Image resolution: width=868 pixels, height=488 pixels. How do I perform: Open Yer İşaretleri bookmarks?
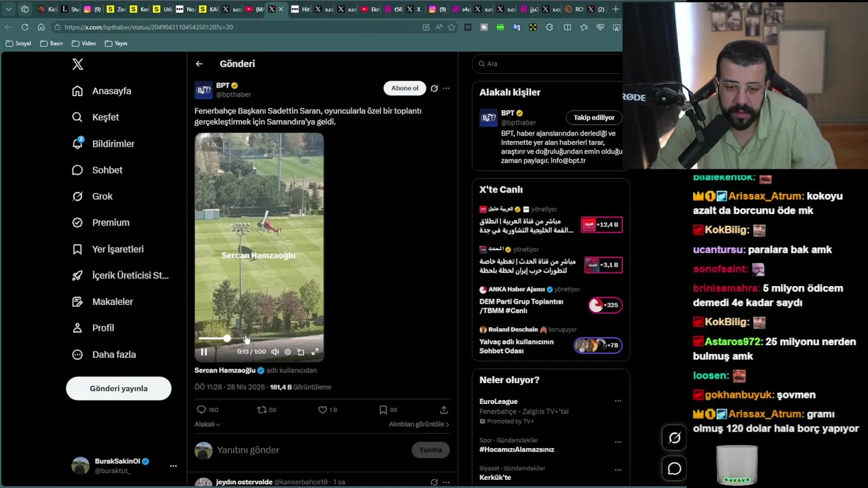(108, 249)
